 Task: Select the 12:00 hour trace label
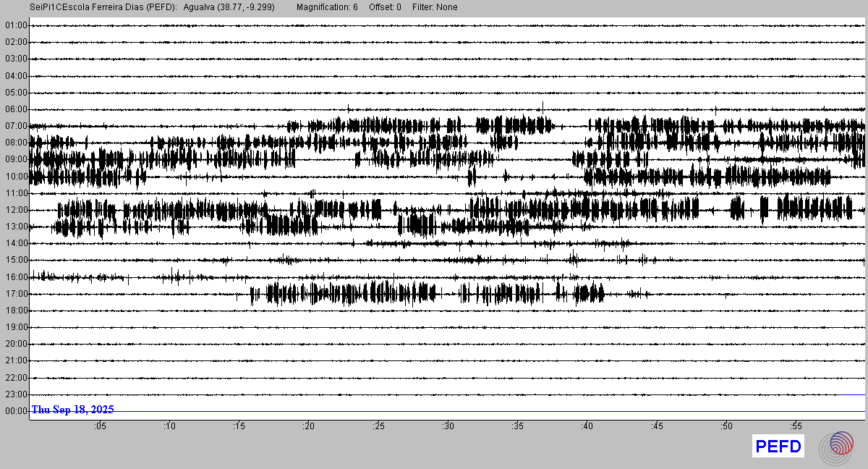15,210
